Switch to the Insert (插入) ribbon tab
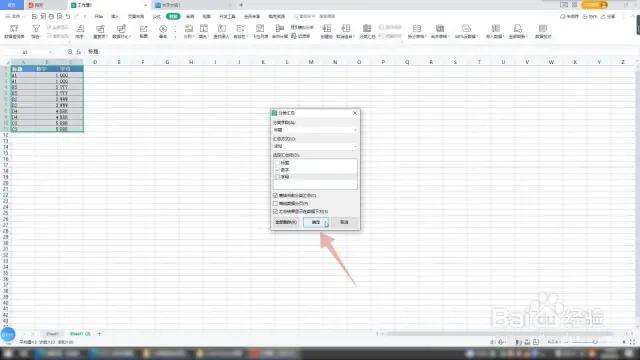Image resolution: width=640 pixels, height=360 pixels. (x=116, y=16)
